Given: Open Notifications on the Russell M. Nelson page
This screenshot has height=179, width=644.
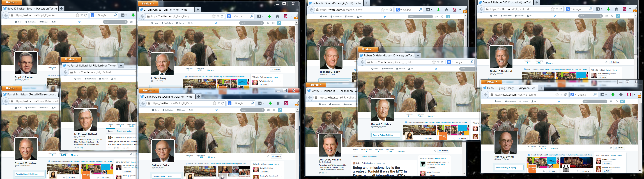Looking at the screenshot, I should point(31,108).
